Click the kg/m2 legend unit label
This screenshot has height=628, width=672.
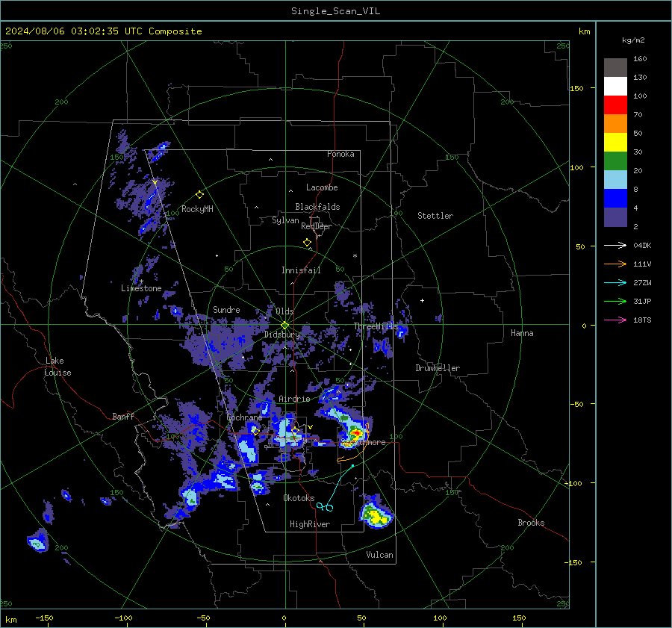pyautogui.click(x=633, y=40)
